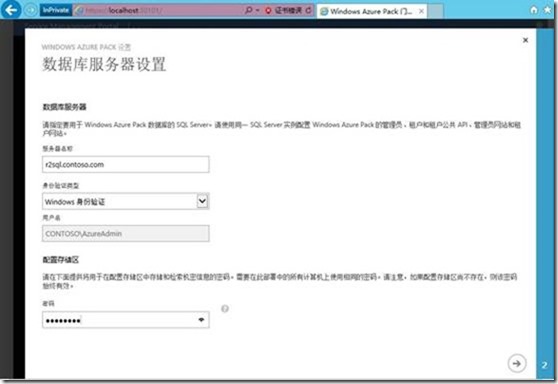Click the configuration store password field
Image resolution: width=558 pixels, height=384 pixels.
(x=126, y=320)
